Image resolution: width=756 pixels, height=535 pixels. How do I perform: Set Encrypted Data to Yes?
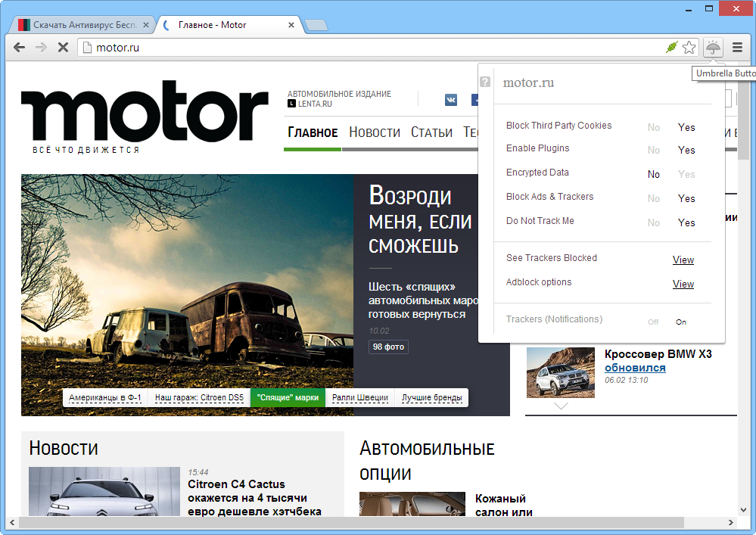(x=686, y=174)
